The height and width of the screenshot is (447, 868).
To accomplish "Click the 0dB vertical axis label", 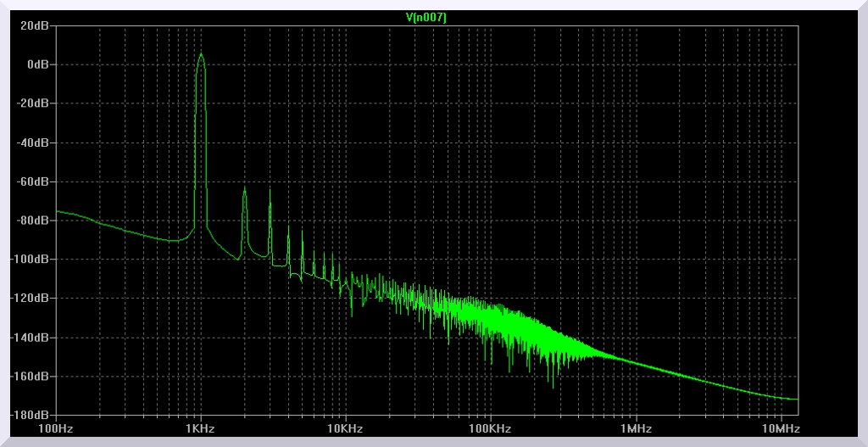I will [x=40, y=64].
